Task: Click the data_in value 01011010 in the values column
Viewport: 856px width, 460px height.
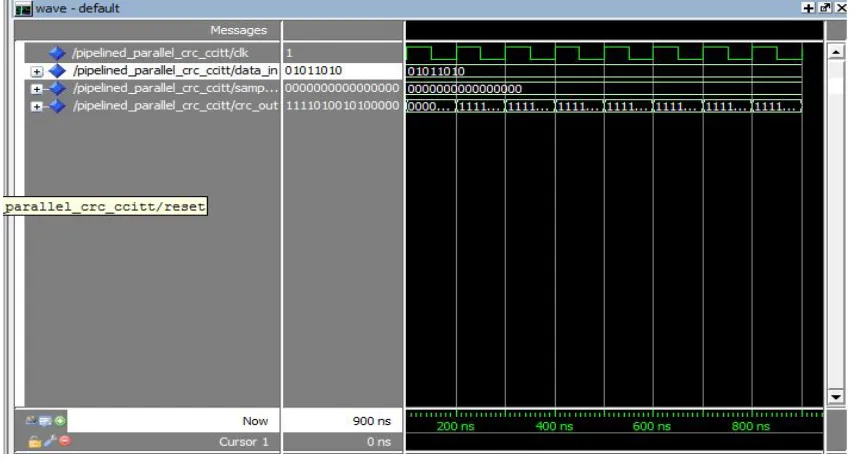Action: 313,70
